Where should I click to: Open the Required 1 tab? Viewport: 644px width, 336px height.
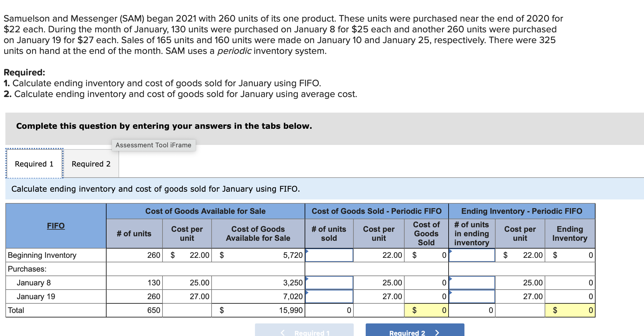pos(34,164)
